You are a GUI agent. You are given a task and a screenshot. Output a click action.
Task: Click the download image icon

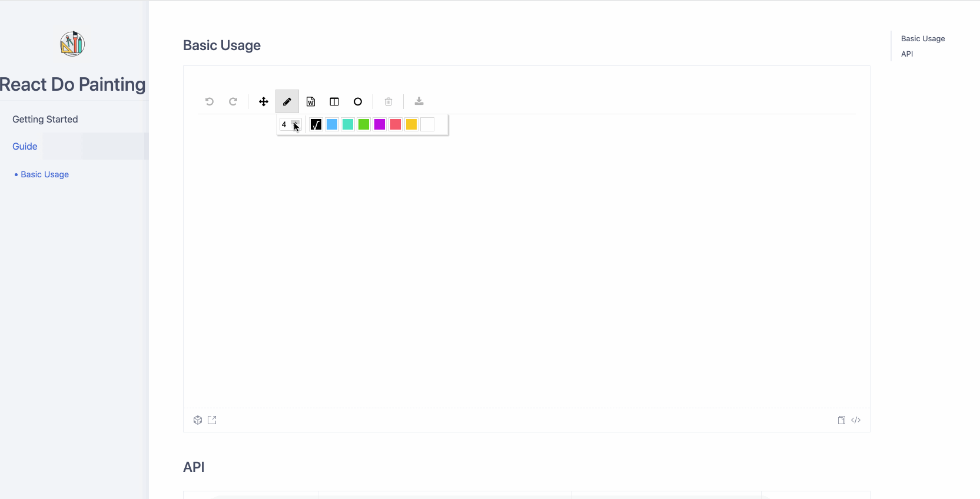419,101
